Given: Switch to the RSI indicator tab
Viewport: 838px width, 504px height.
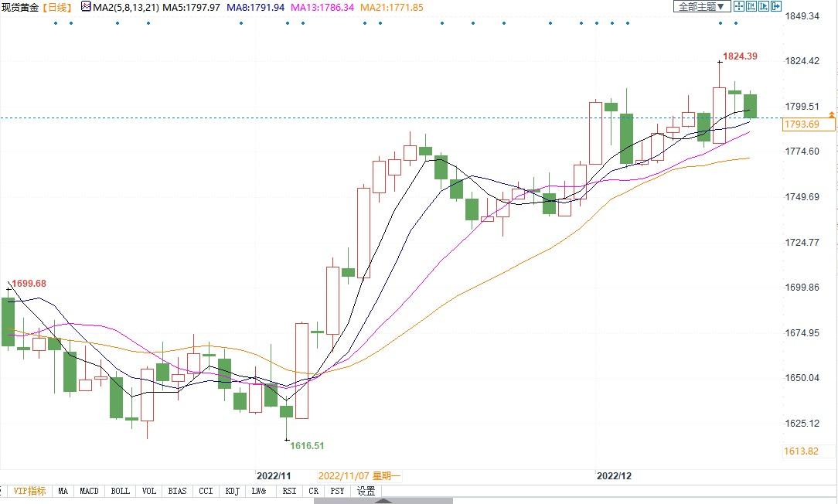Looking at the screenshot, I should pos(288,491).
